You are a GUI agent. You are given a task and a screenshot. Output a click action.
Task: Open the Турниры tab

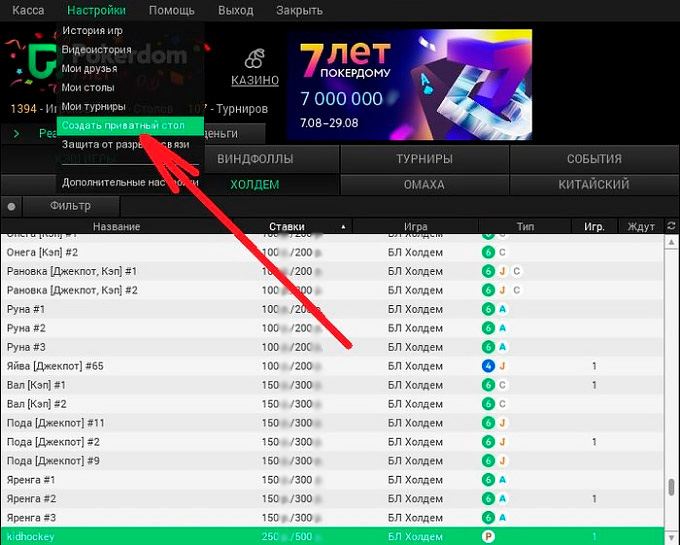pyautogui.click(x=424, y=159)
